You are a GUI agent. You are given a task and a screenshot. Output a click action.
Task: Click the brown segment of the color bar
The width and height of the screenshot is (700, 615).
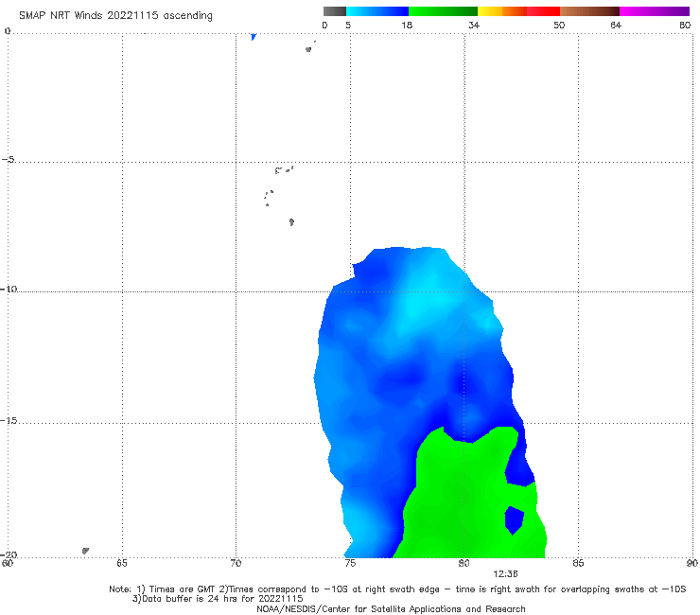tap(589, 11)
